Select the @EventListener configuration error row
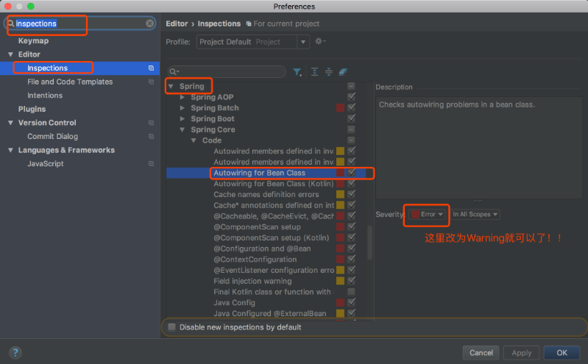 point(274,271)
